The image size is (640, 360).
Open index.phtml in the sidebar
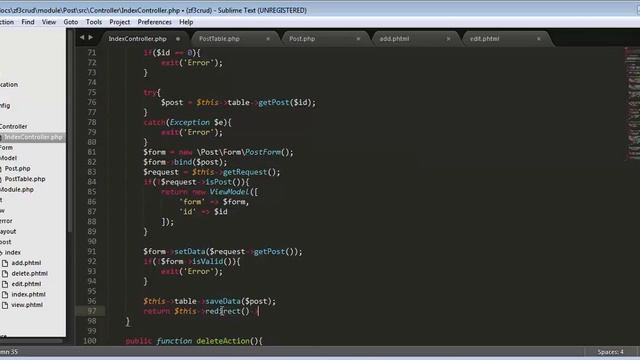pyautogui.click(x=28, y=294)
